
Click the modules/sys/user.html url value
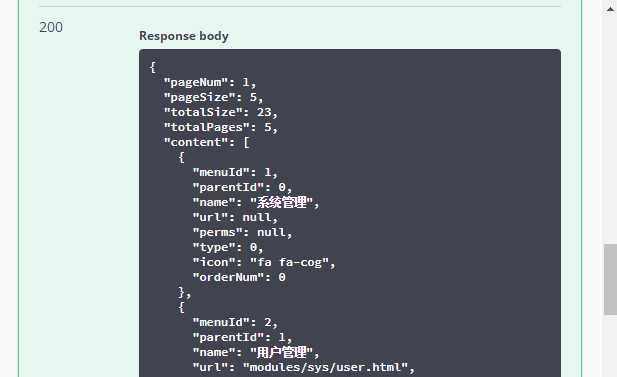[x=325, y=367]
